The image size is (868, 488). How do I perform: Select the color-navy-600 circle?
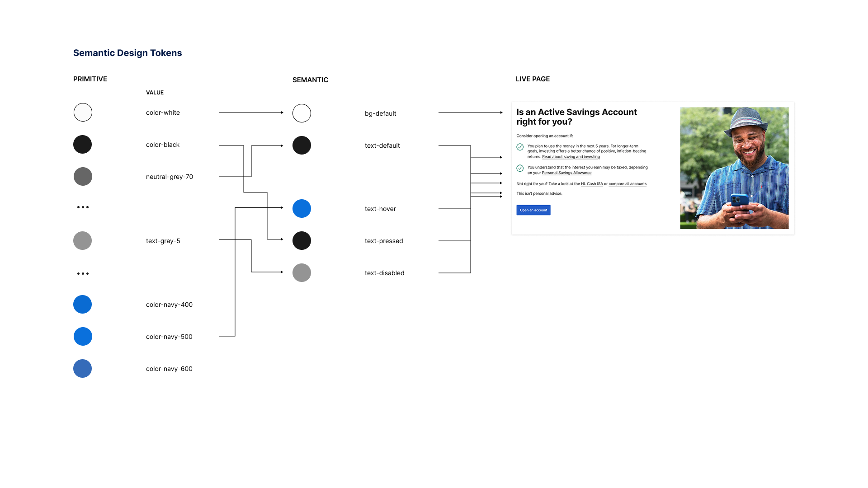pyautogui.click(x=82, y=368)
